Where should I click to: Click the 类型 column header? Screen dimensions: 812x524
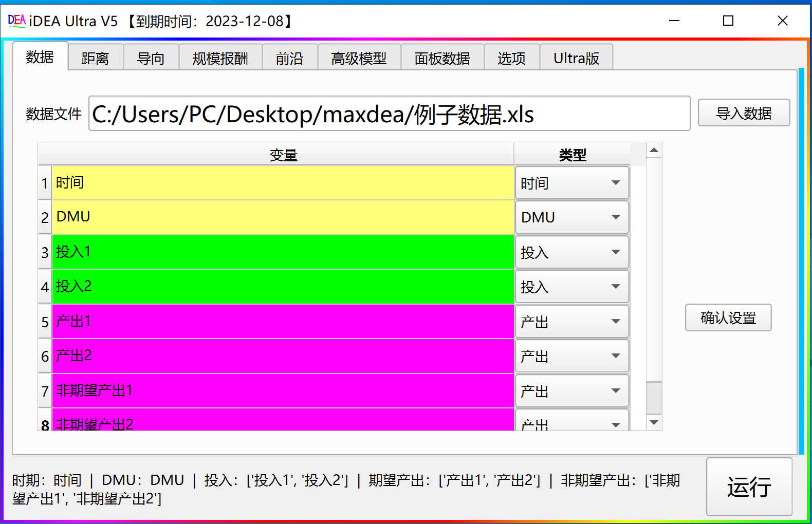[x=572, y=155]
